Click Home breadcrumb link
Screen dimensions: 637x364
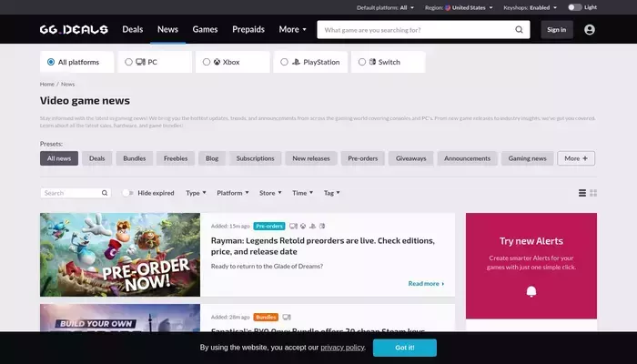coord(47,84)
